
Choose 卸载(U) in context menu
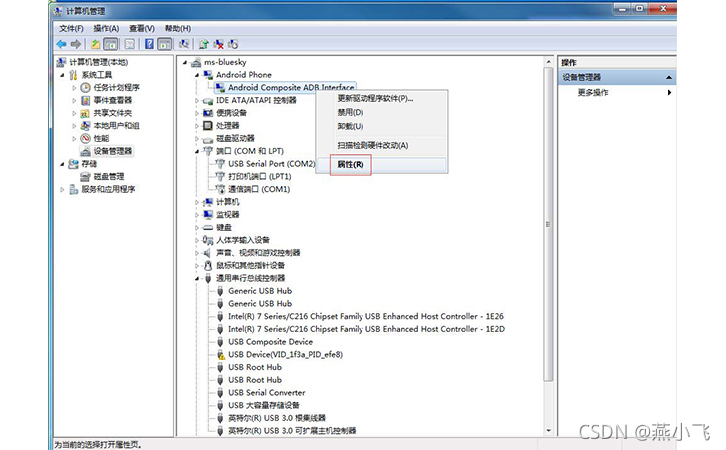[382, 126]
